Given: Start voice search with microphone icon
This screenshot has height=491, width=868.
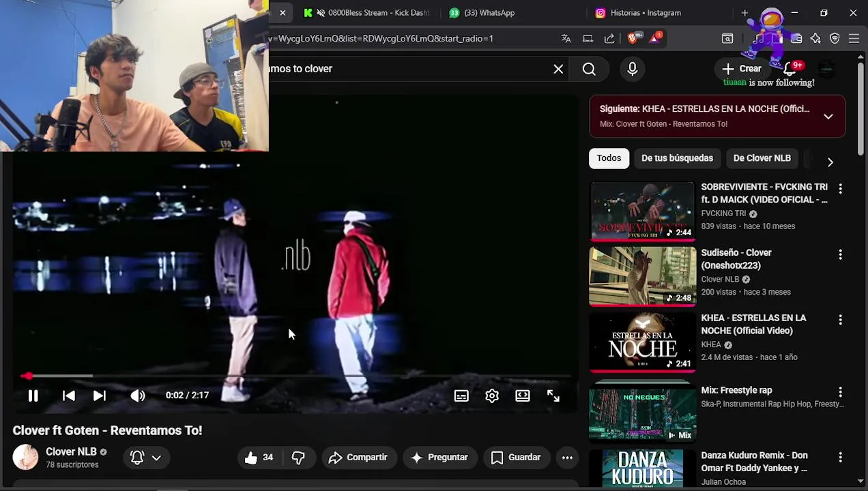Looking at the screenshot, I should pyautogui.click(x=633, y=69).
